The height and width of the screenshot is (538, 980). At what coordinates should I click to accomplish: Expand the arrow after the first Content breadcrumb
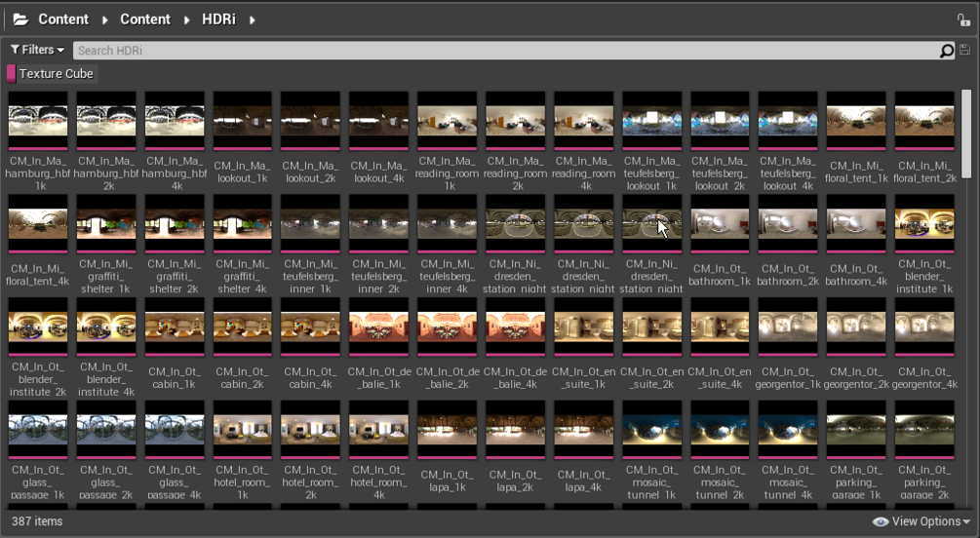105,20
